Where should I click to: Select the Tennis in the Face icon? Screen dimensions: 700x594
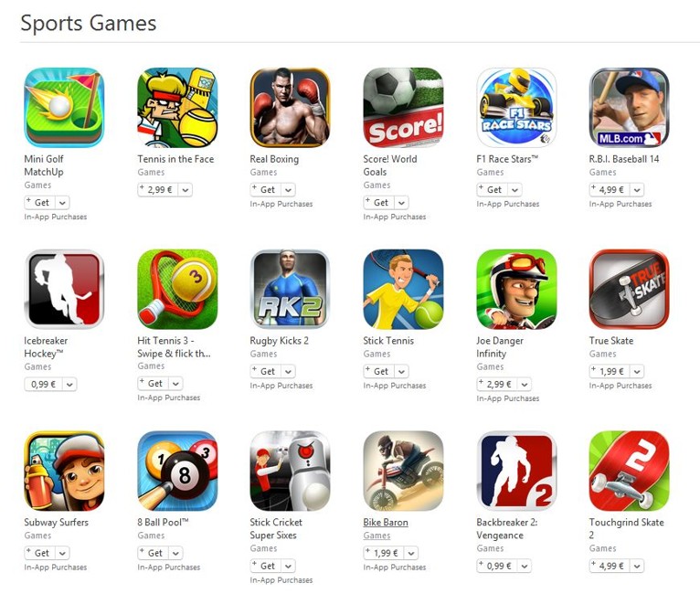click(x=177, y=108)
